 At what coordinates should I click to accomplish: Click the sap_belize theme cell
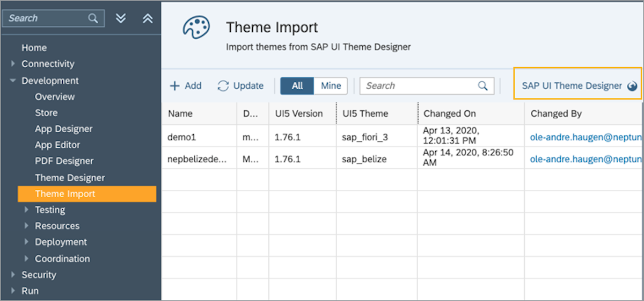click(x=377, y=159)
